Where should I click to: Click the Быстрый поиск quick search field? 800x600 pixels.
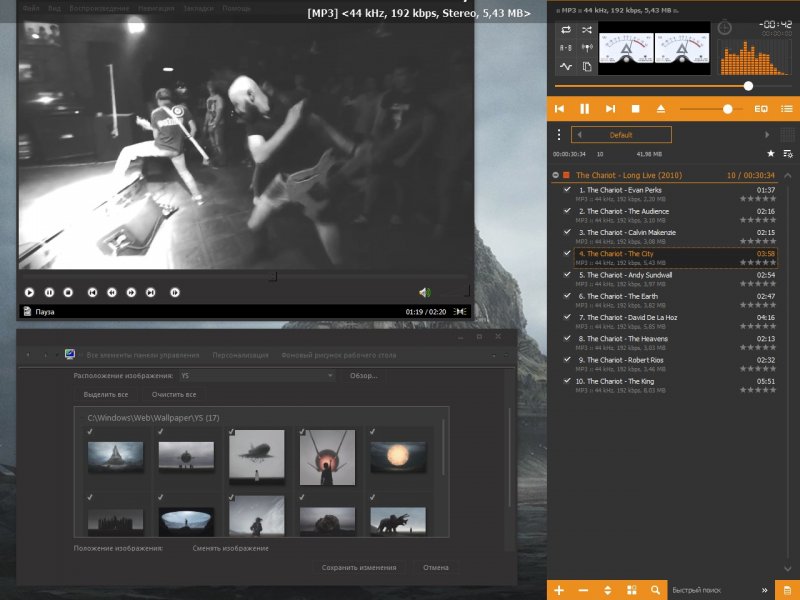(x=714, y=590)
